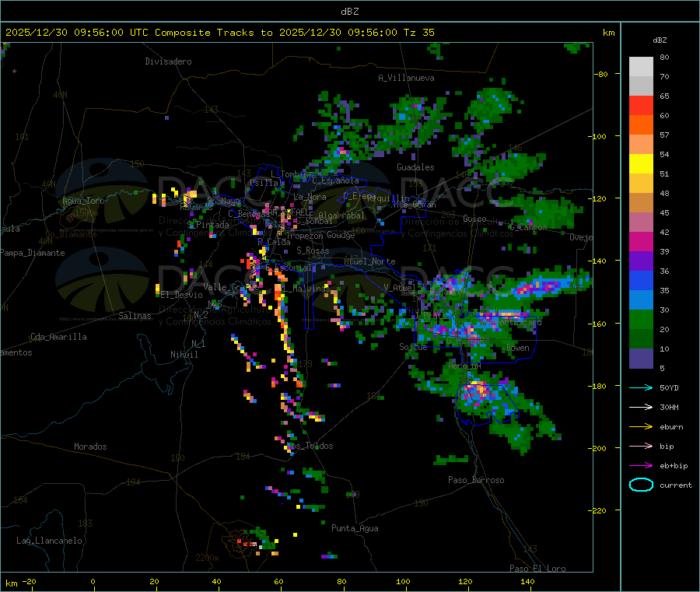
Task: Select the white 80 dBZ color swatch
Action: click(641, 67)
